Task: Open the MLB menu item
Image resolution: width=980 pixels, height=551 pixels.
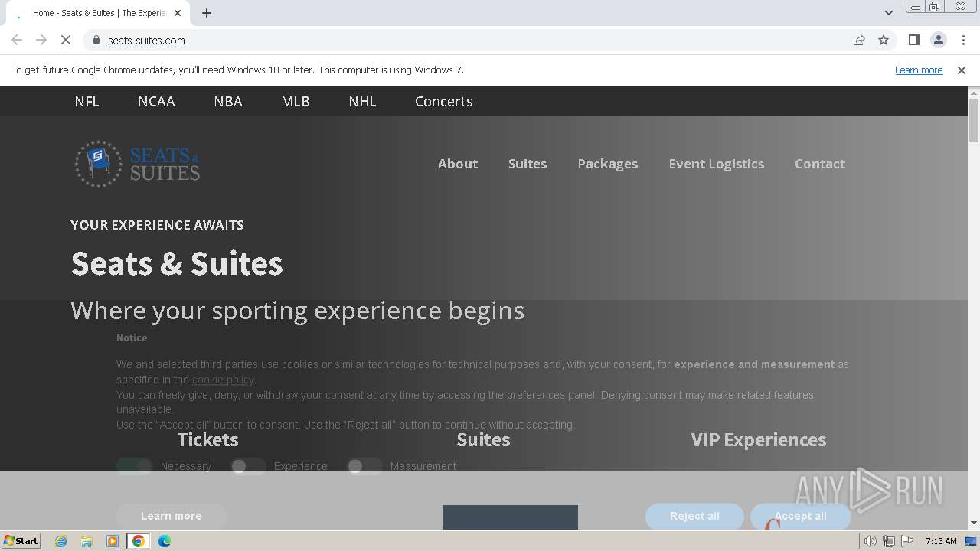Action: [x=296, y=101]
